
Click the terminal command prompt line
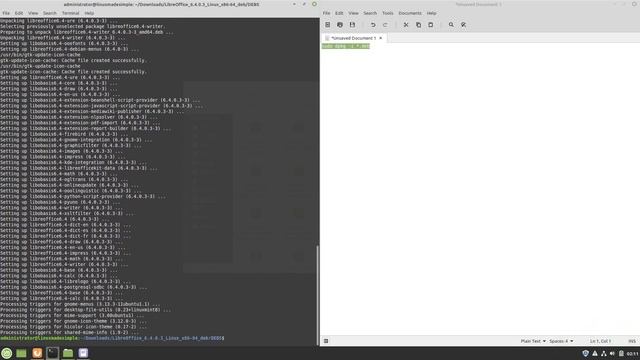pos(112,338)
